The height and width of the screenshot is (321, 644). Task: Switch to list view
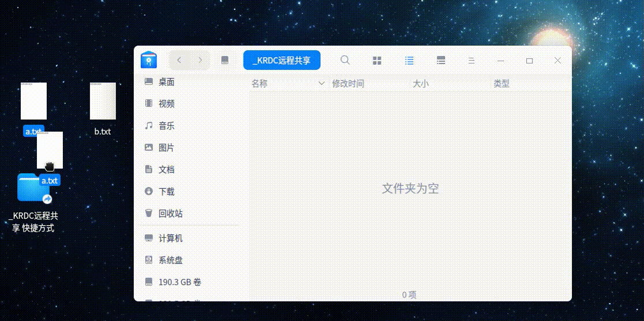point(409,61)
